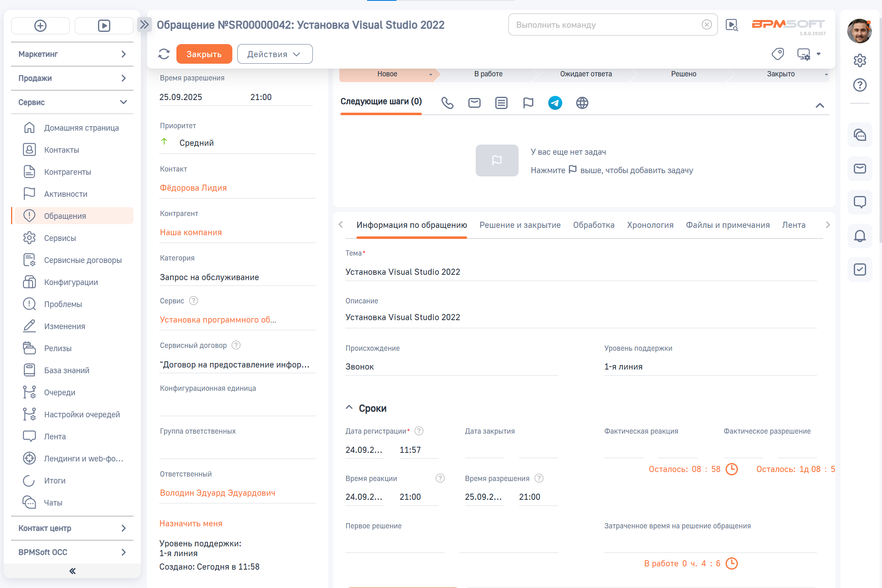This screenshot has width=882, height=588.
Task: Click the Назначить меня link
Action: 191,523
